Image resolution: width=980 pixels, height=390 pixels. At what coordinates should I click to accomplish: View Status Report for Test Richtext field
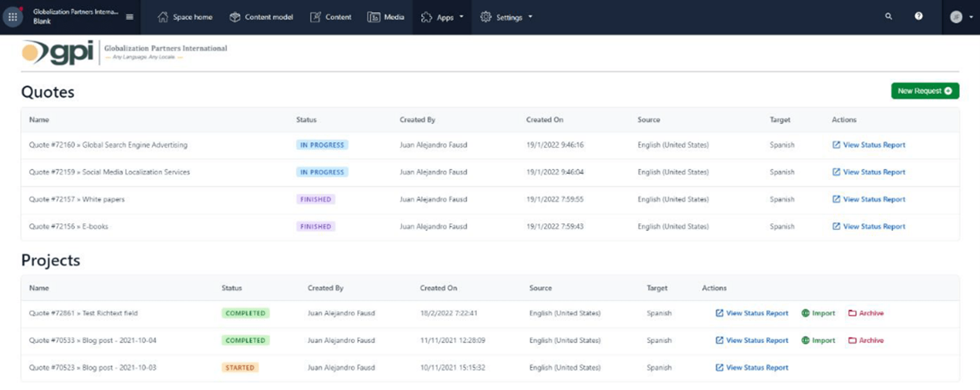point(752,313)
